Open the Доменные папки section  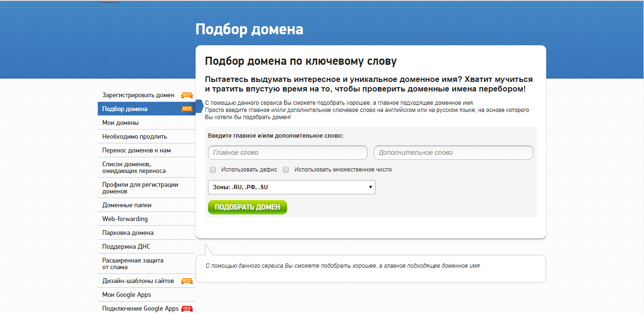(127, 205)
